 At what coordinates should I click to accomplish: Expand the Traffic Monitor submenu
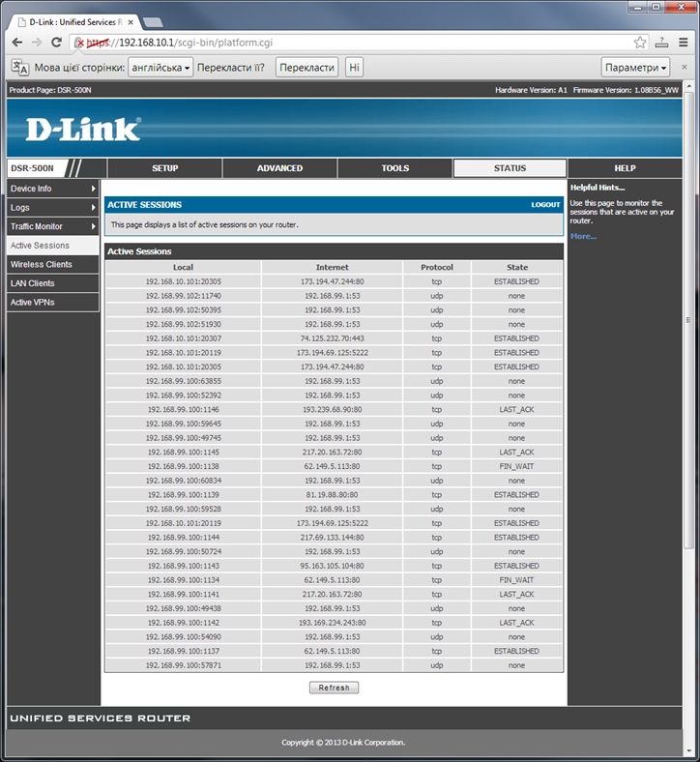[x=52, y=226]
